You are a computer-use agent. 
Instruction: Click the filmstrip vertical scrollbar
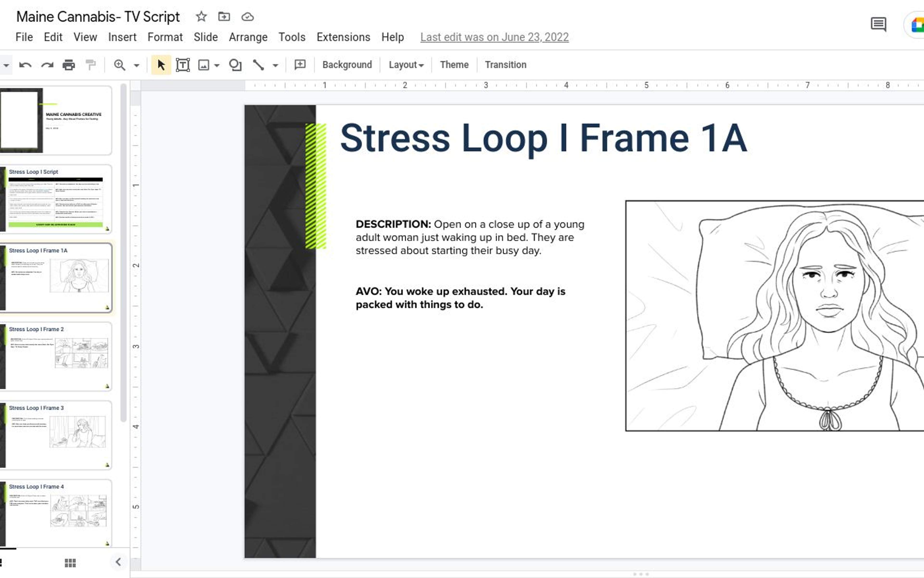point(123,253)
